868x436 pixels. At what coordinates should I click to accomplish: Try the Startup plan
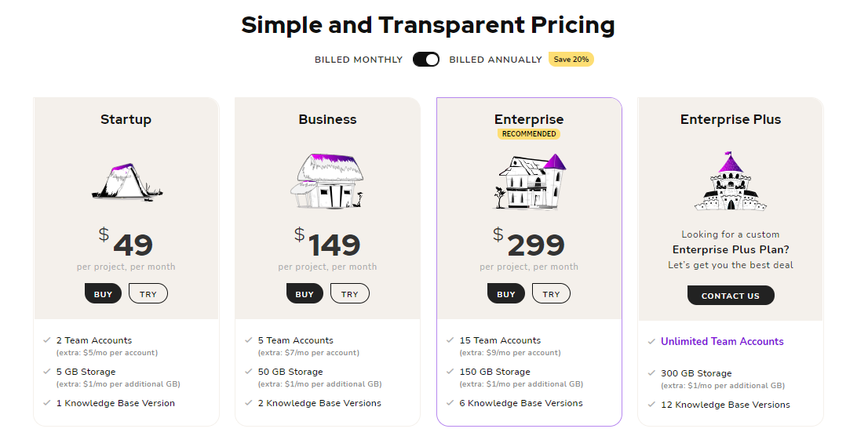point(148,294)
